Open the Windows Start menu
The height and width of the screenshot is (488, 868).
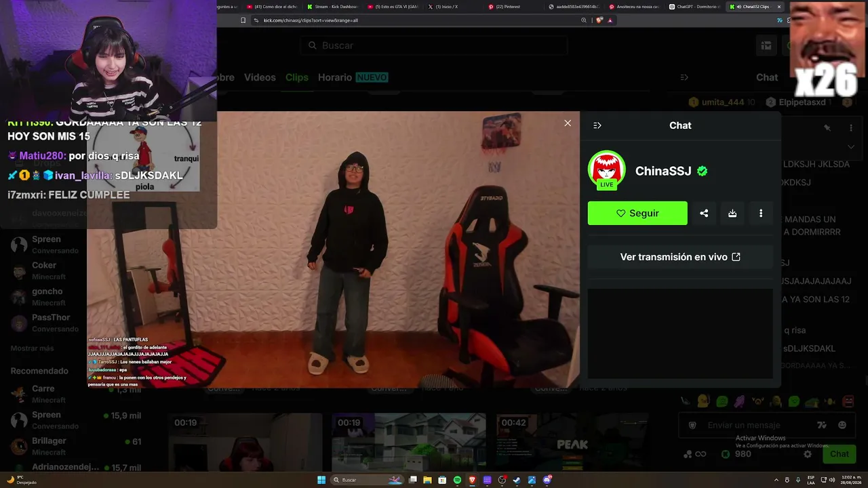point(321,480)
